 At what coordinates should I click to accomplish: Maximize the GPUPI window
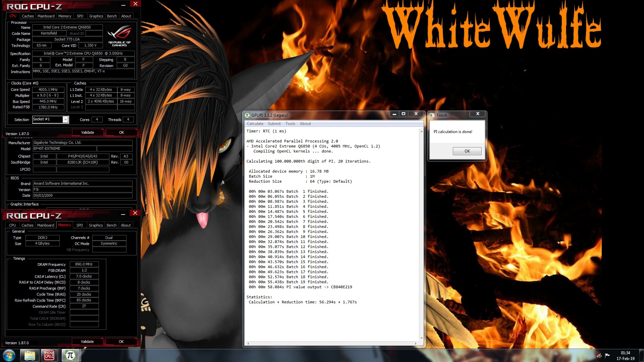404,114
